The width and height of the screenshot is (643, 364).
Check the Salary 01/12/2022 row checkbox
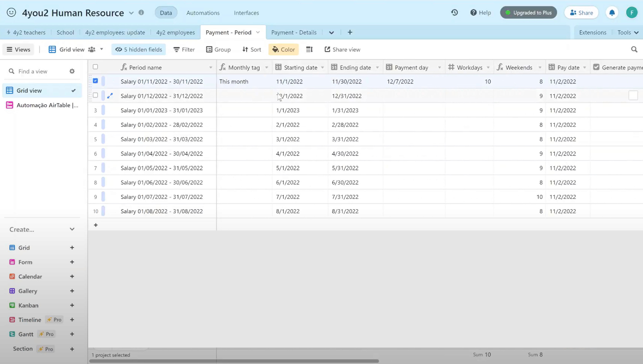tap(95, 95)
